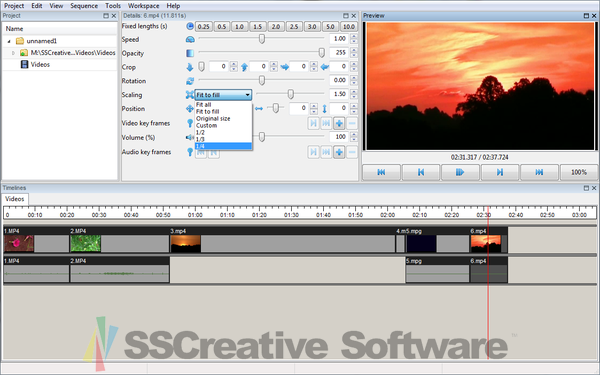Go to next audio key frame
The width and height of the screenshot is (600, 375).
point(313,152)
